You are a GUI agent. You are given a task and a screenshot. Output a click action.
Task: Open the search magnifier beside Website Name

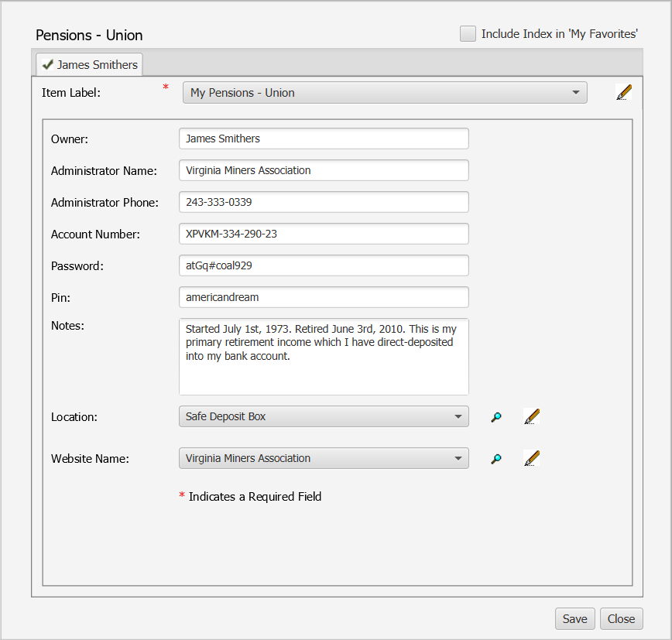pyautogui.click(x=496, y=458)
